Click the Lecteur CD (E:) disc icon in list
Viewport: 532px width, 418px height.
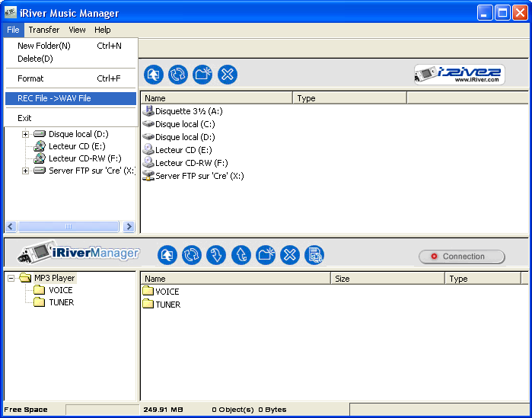click(148, 150)
